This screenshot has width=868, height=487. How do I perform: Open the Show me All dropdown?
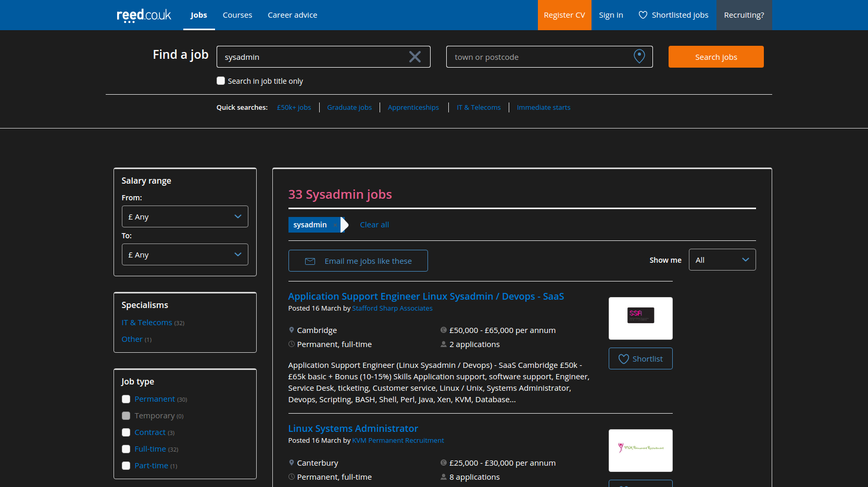click(x=722, y=260)
